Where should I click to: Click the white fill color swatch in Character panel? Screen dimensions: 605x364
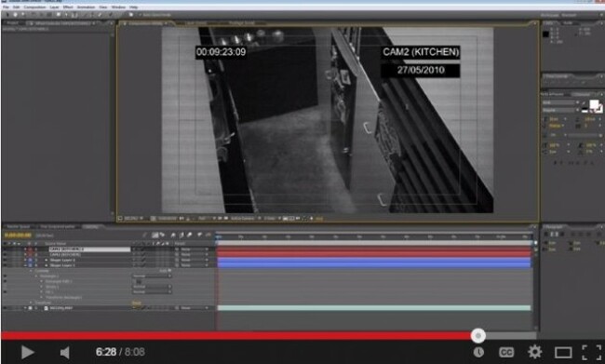(x=594, y=104)
